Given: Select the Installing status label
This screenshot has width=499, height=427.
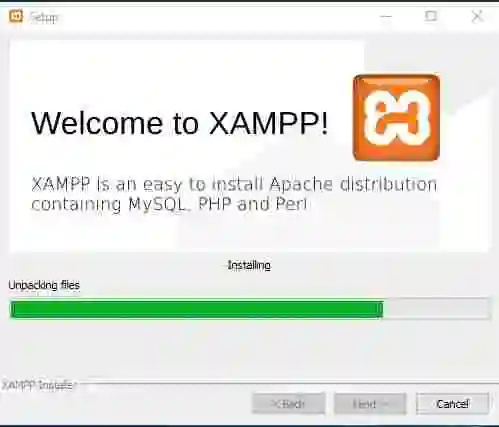Looking at the screenshot, I should [249, 265].
